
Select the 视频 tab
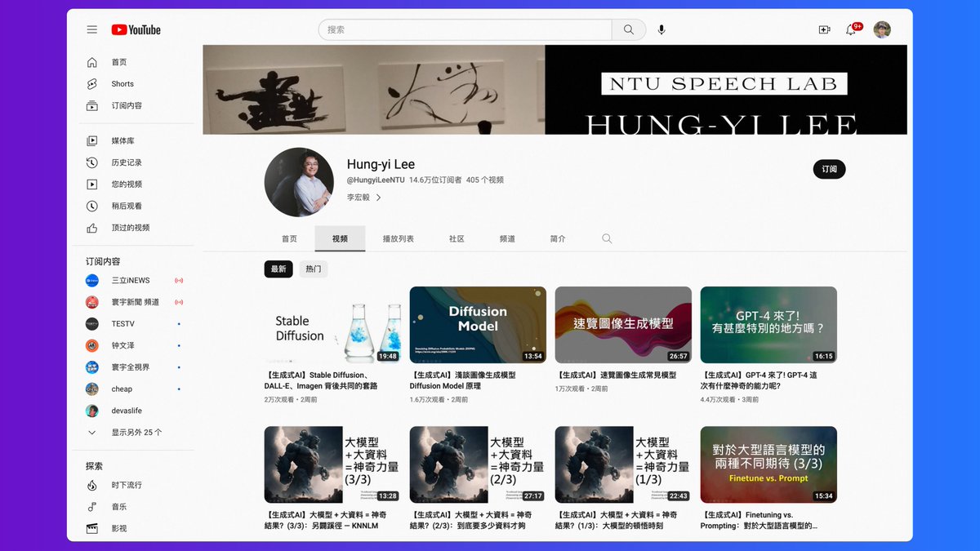tap(340, 238)
